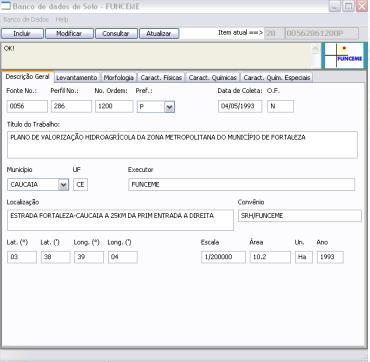Expand the Pref. dropdown arrow
Screen dimensions: 370x362
169,107
